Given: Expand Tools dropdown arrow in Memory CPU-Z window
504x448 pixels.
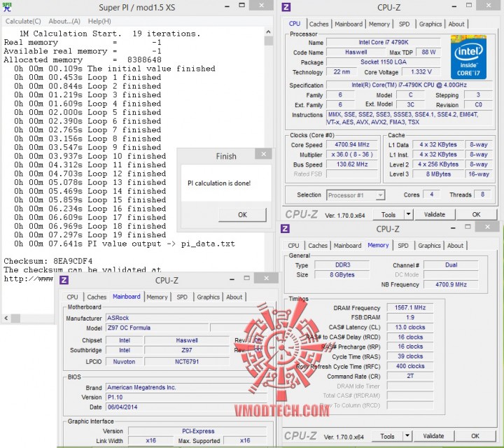Looking at the screenshot, I should point(407,436).
